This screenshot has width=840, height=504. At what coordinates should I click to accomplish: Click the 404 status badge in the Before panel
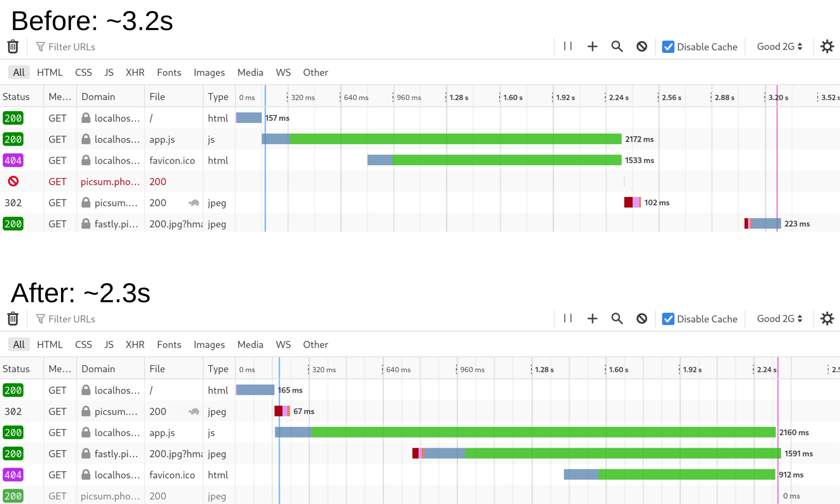pos(13,160)
